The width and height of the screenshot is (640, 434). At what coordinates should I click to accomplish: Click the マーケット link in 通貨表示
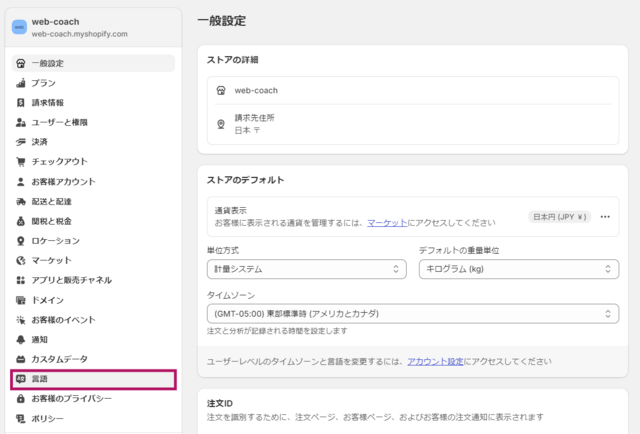(387, 223)
